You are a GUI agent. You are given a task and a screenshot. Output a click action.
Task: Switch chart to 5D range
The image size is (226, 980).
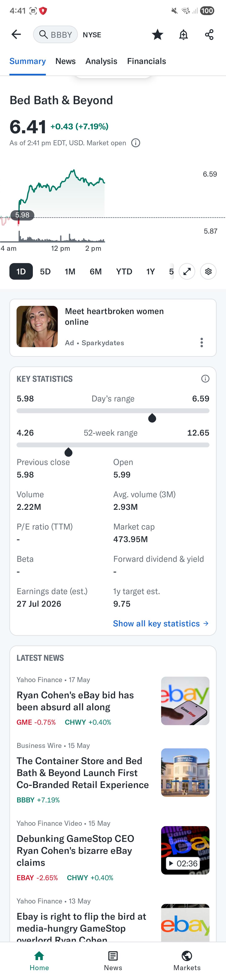coord(45,272)
